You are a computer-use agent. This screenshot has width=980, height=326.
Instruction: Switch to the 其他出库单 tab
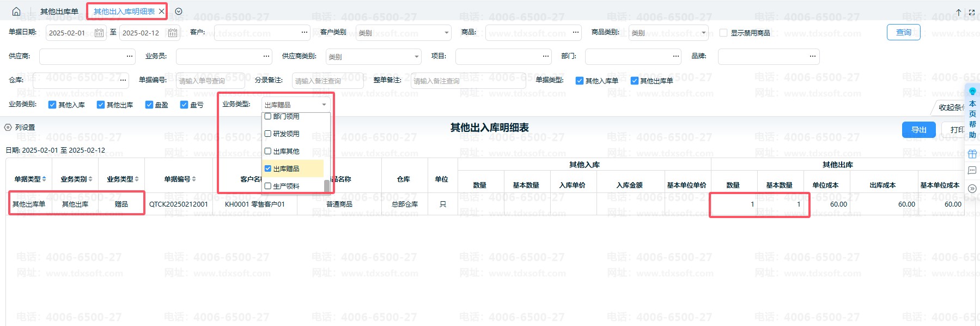pos(59,11)
